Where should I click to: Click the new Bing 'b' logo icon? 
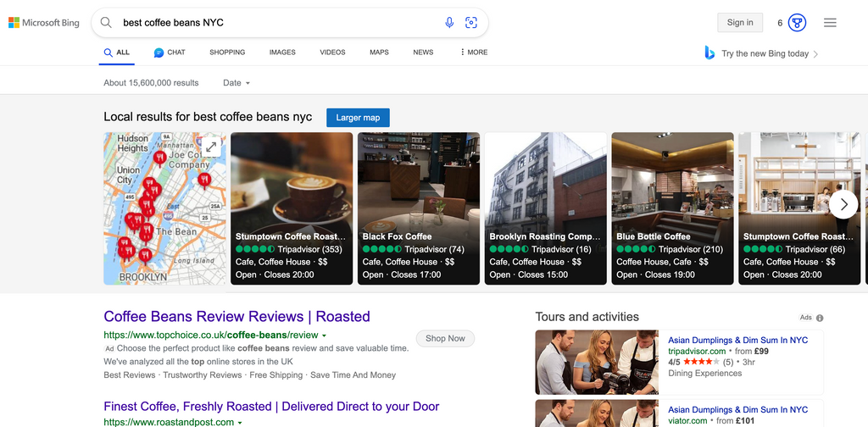tap(709, 53)
